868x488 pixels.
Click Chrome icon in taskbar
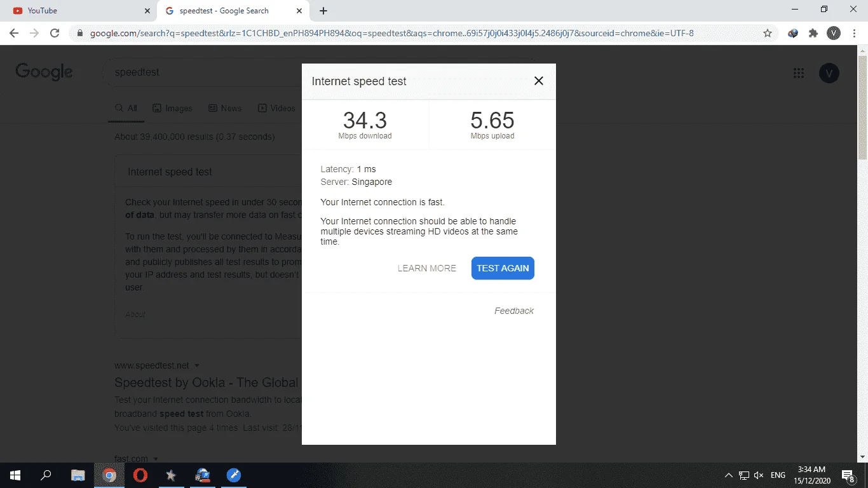pyautogui.click(x=109, y=475)
